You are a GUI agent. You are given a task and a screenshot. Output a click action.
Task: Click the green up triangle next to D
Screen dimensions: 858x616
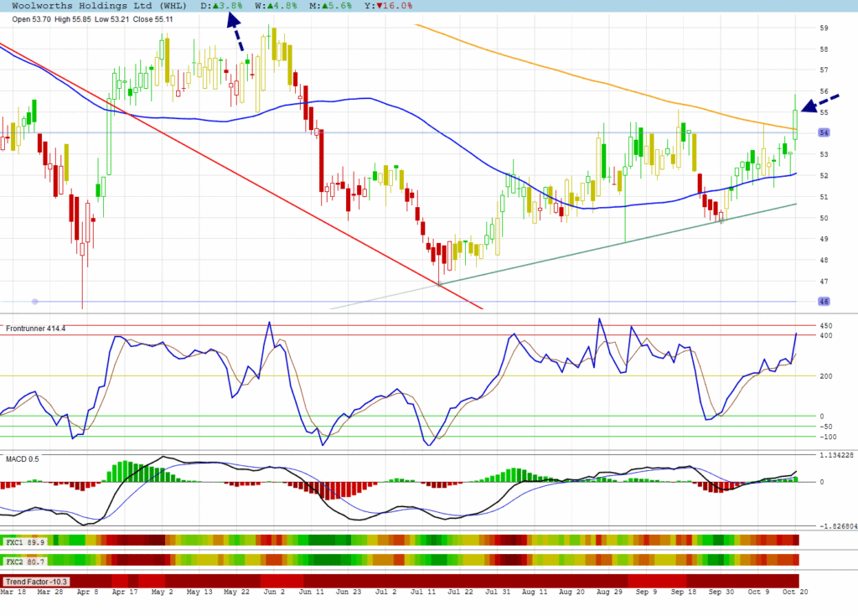[214, 6]
